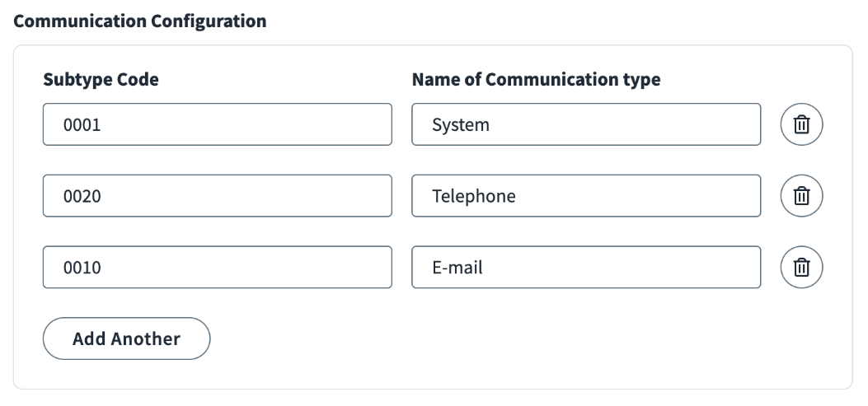Click the Add Another button
The height and width of the screenshot is (406, 868).
coord(127,338)
